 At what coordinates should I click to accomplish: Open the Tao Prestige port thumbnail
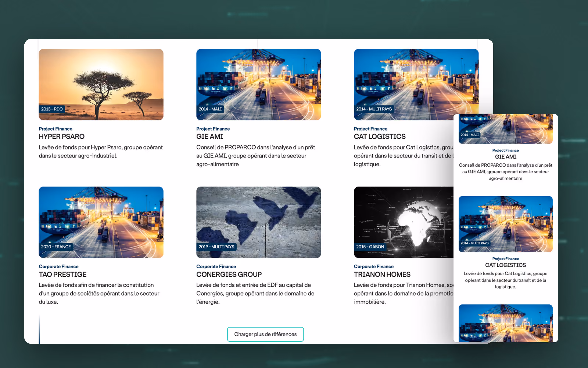tap(101, 222)
